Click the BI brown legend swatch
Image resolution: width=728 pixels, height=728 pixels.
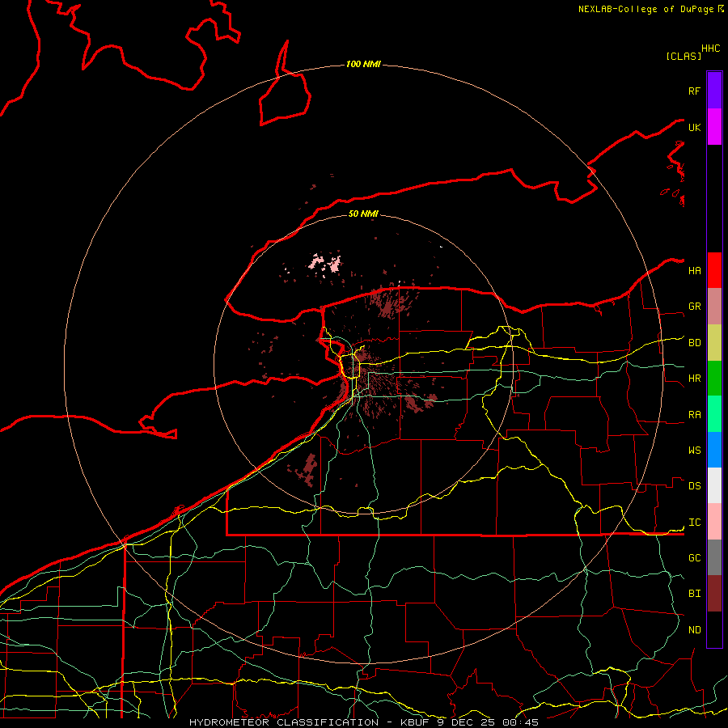click(x=714, y=594)
